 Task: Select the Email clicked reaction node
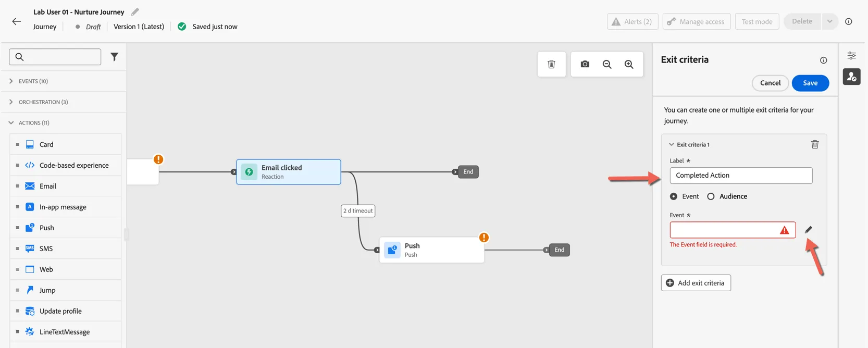click(289, 172)
